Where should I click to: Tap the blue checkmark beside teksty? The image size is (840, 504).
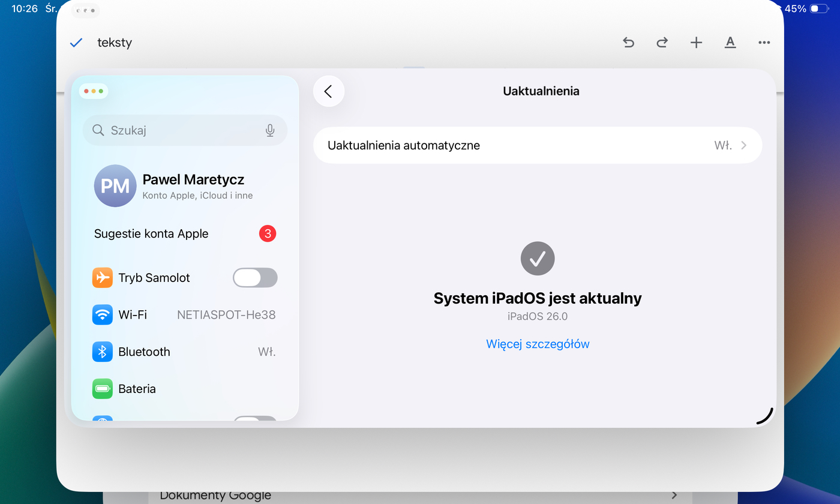coord(76,43)
